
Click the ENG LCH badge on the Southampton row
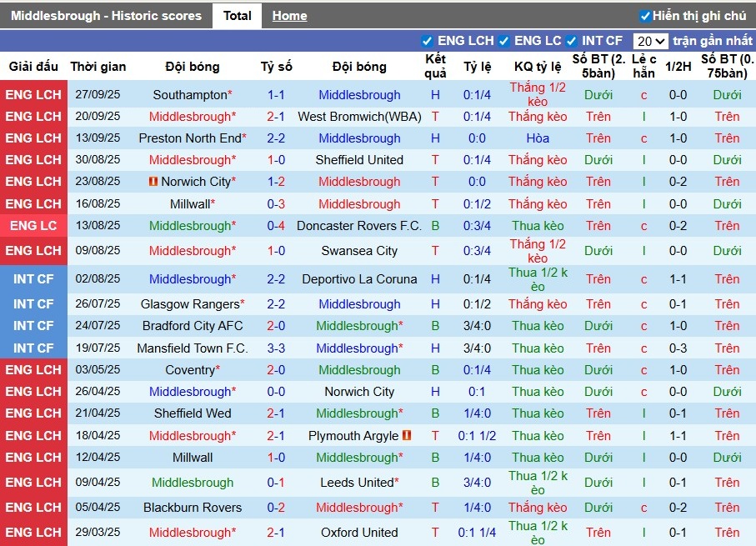point(34,94)
